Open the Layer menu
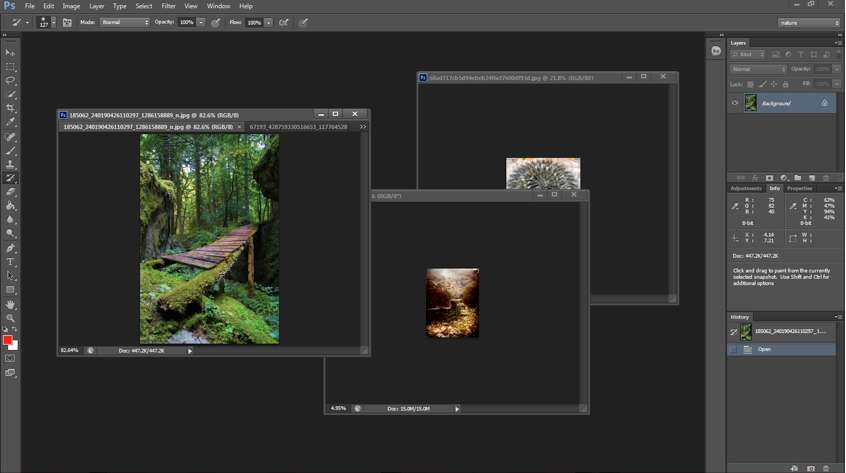 97,6
